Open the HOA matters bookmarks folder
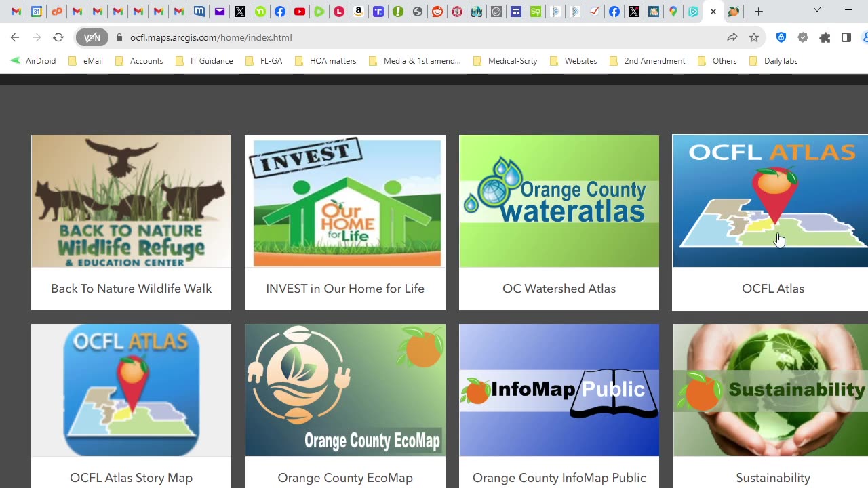 point(325,61)
